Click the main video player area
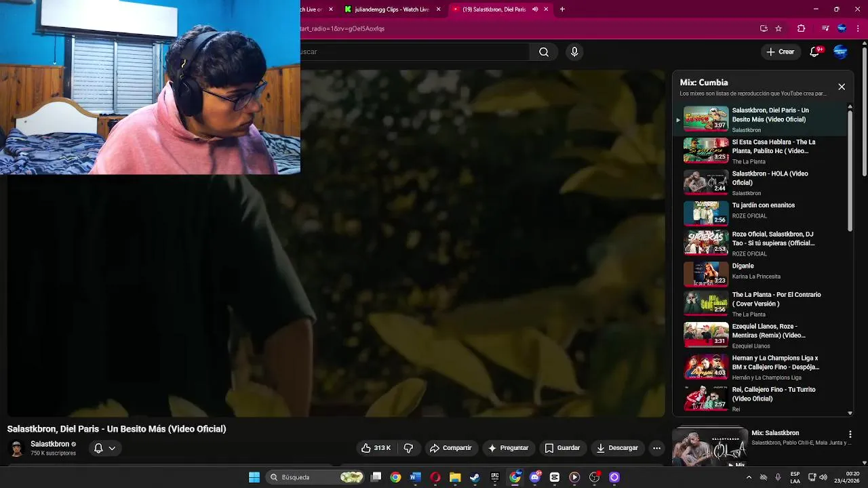Viewport: 868px width, 488px height. pos(336,243)
